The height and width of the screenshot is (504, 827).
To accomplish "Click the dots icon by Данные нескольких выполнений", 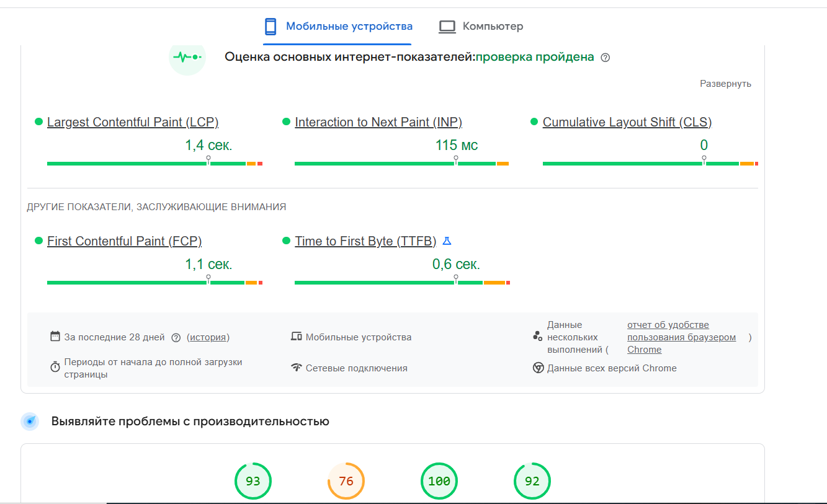I will pos(538,337).
